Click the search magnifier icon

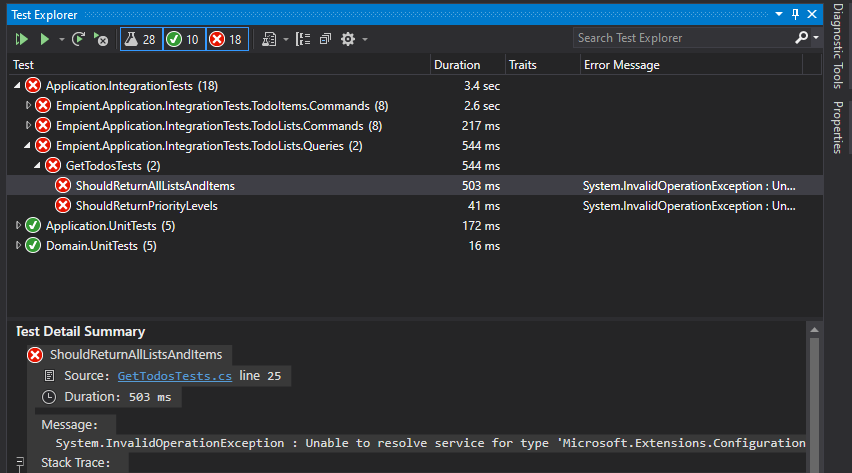click(x=801, y=38)
